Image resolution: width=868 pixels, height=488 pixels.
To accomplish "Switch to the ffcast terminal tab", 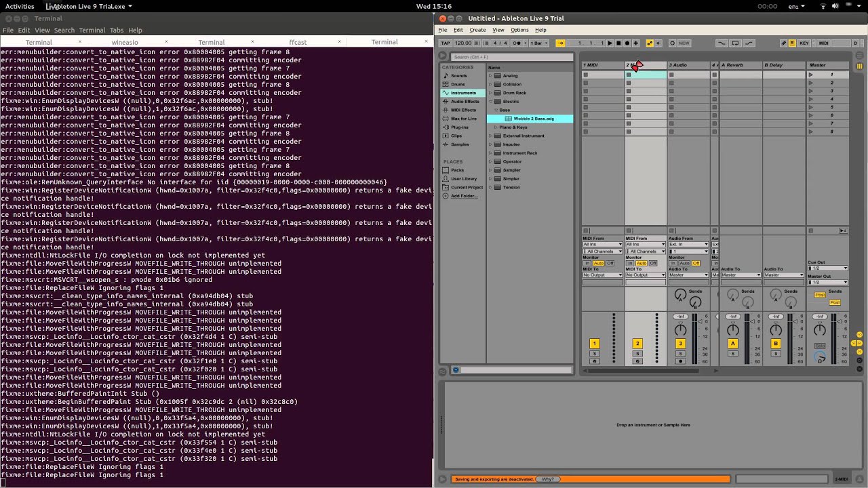I will pos(298,42).
